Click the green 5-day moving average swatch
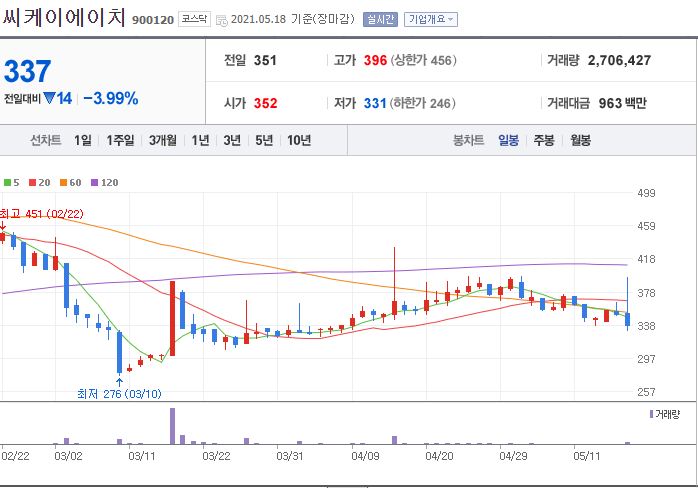The height and width of the screenshot is (488, 698). (7, 183)
